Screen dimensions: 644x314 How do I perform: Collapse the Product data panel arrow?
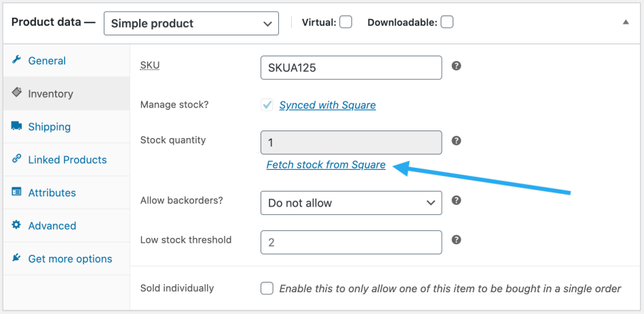(x=626, y=22)
